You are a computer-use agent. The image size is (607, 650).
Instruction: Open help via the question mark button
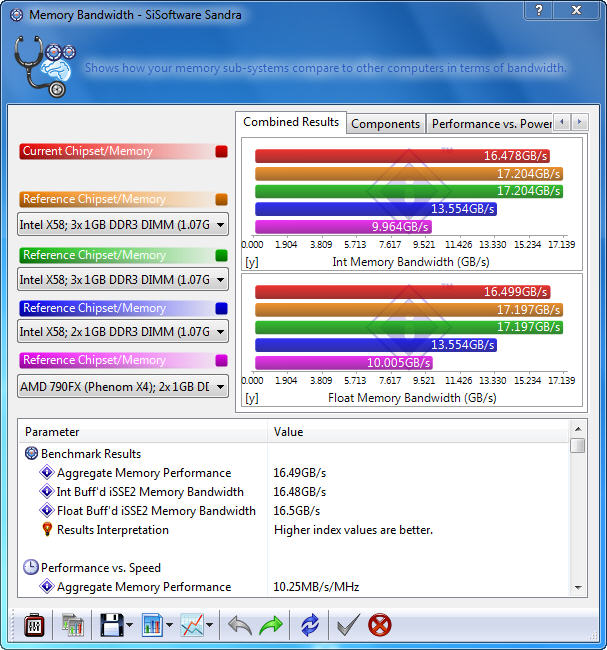538,10
